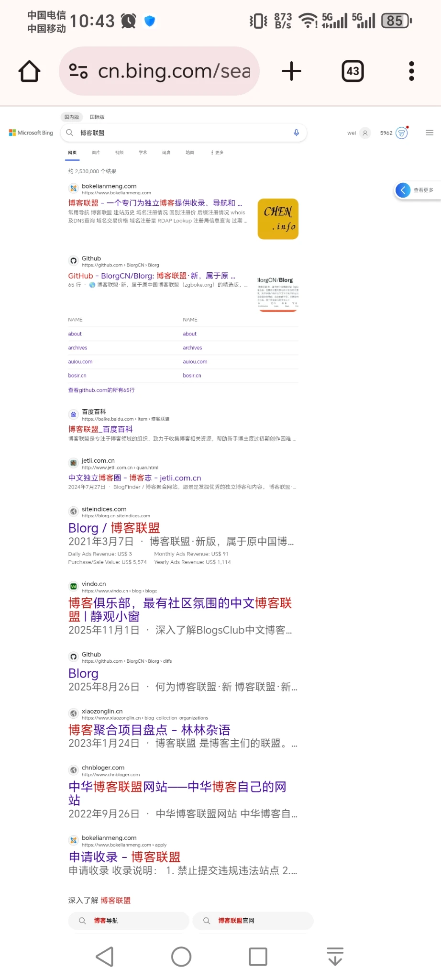Open the CHEN.info thumbnail image
This screenshot has width=441, height=980.
click(278, 219)
